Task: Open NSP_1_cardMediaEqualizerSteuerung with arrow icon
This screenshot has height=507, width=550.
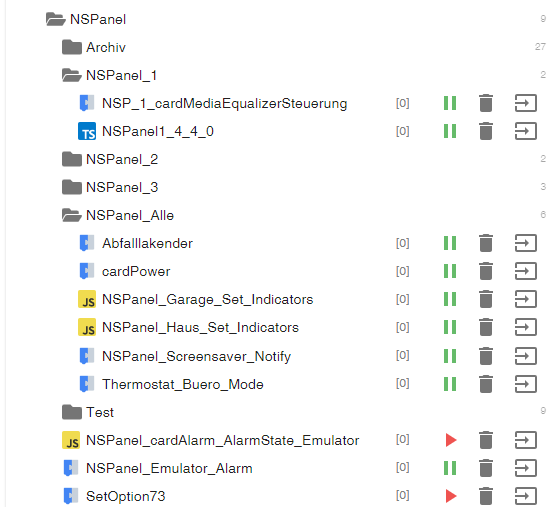Action: [526, 103]
